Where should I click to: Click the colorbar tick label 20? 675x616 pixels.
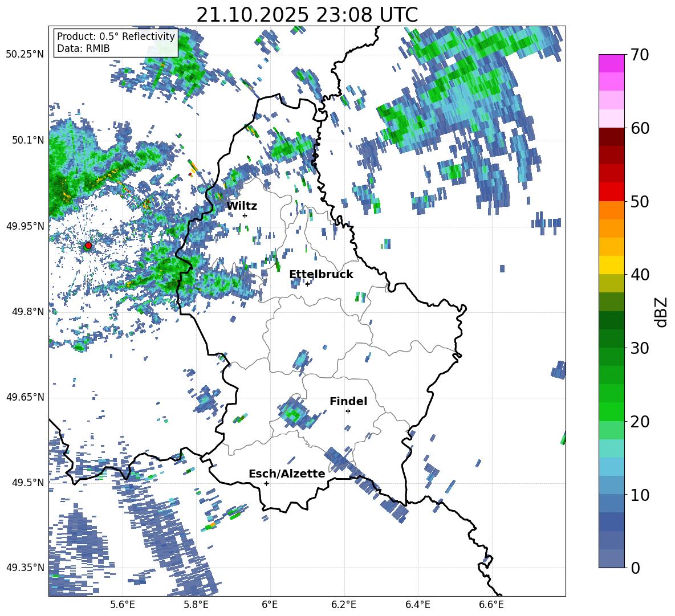(x=640, y=421)
